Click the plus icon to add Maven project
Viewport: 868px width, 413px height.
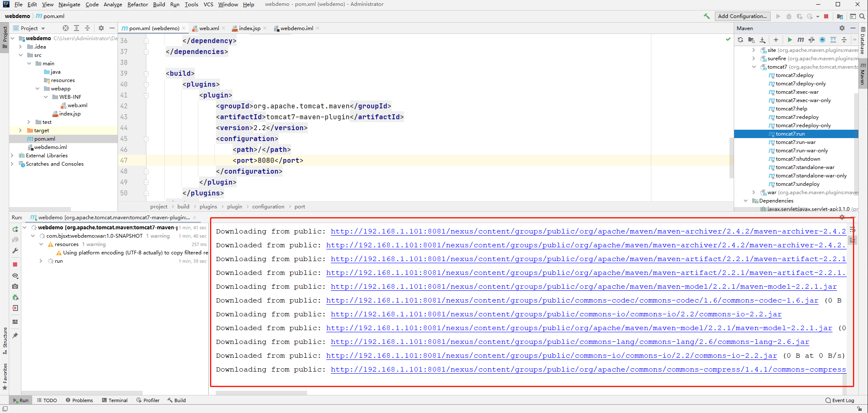point(776,40)
